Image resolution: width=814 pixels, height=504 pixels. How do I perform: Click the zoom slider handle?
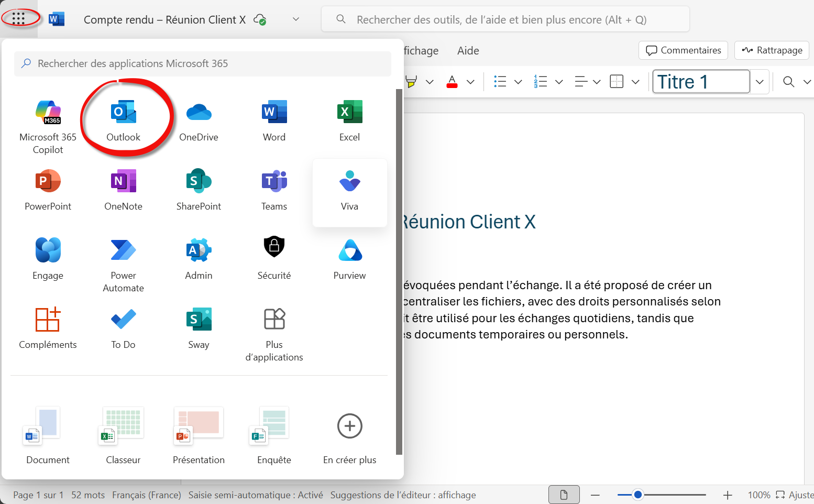637,495
